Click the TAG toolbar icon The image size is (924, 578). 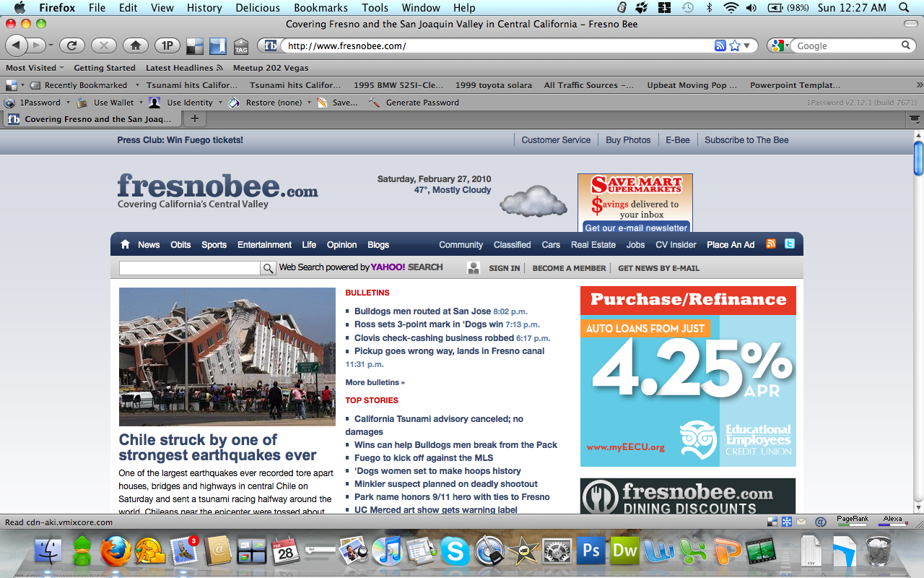click(x=241, y=47)
